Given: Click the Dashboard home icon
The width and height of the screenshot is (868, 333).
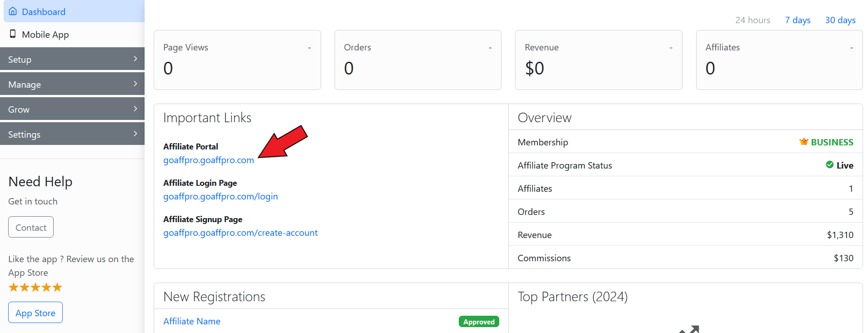Looking at the screenshot, I should [x=13, y=11].
